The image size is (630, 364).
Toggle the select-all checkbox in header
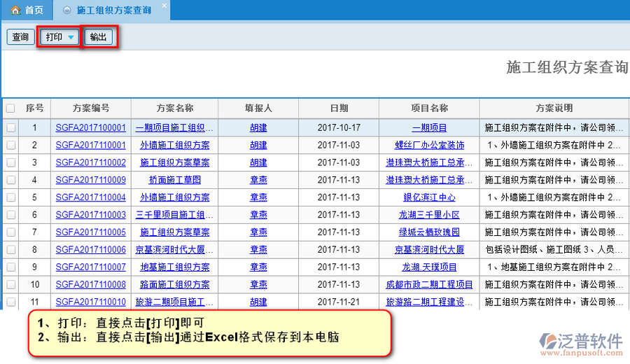pos(10,108)
